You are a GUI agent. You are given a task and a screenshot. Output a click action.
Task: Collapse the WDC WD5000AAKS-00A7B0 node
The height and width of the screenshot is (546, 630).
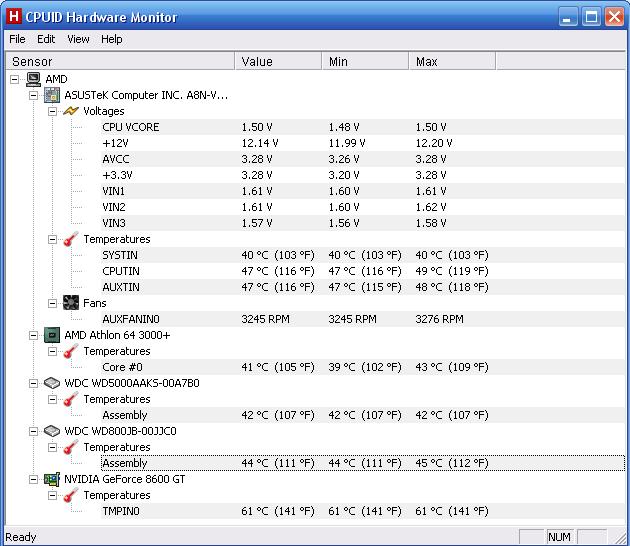(x=33, y=383)
